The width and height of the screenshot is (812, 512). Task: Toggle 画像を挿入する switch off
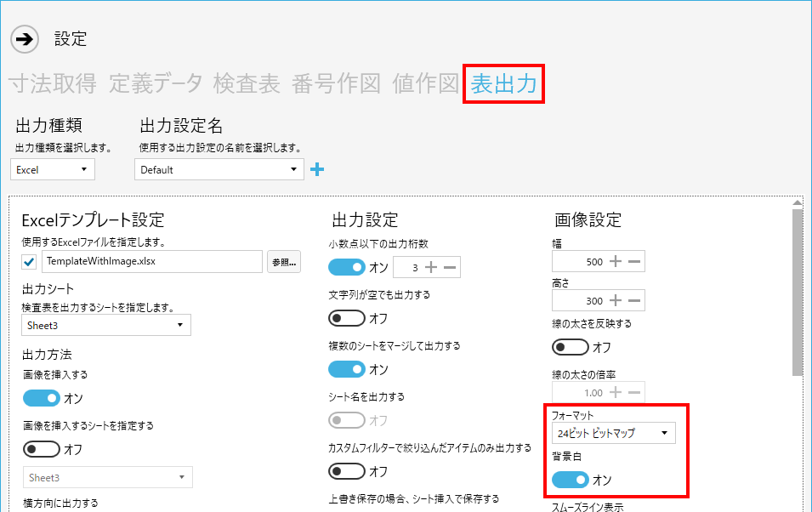[x=41, y=398]
